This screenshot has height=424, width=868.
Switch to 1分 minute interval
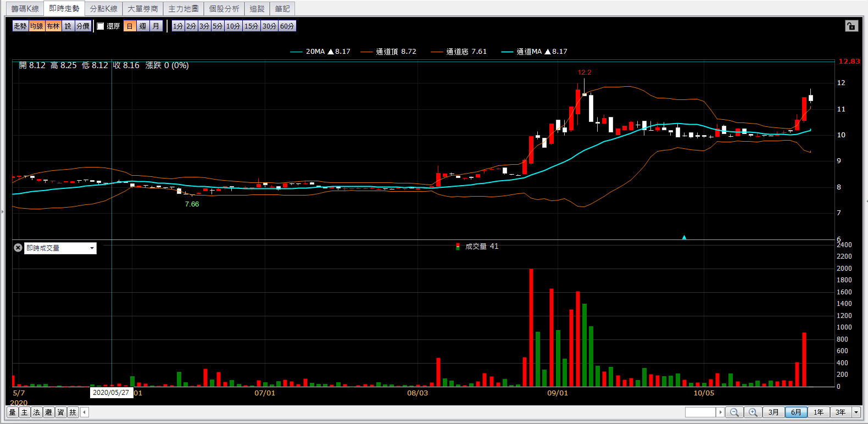[x=178, y=26]
